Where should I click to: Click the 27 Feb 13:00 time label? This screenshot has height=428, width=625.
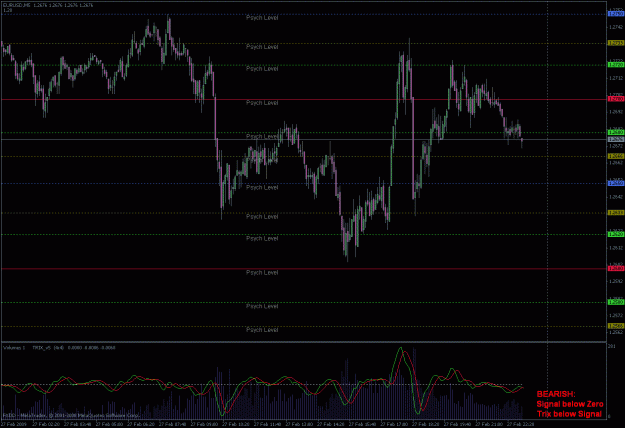299,424
